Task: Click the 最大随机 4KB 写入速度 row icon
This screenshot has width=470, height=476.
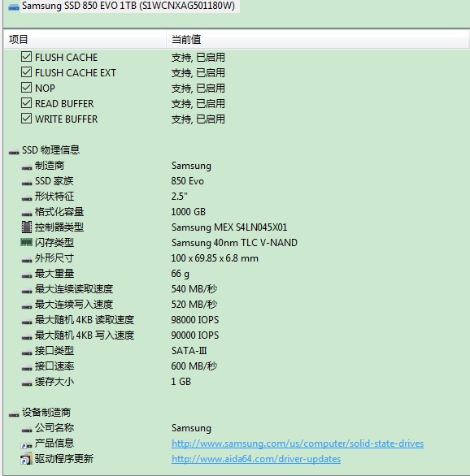Action: point(27,337)
